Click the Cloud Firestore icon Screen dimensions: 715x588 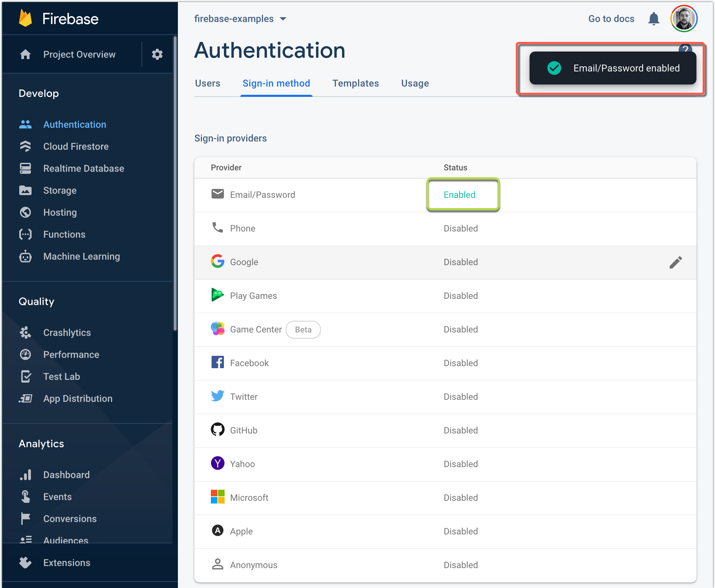click(x=25, y=146)
